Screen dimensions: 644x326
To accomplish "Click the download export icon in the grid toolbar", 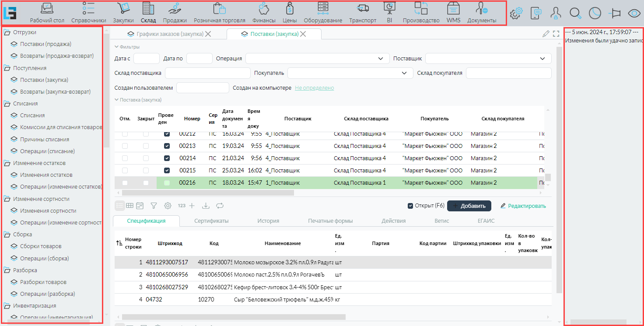I will tap(206, 206).
